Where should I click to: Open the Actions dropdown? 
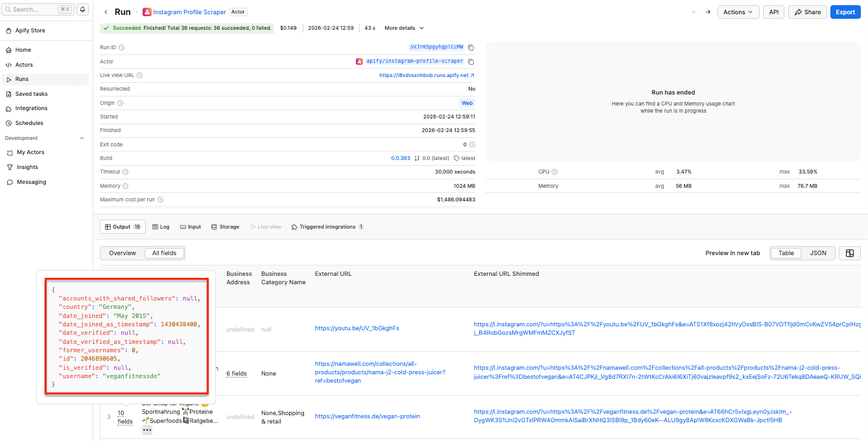(738, 12)
